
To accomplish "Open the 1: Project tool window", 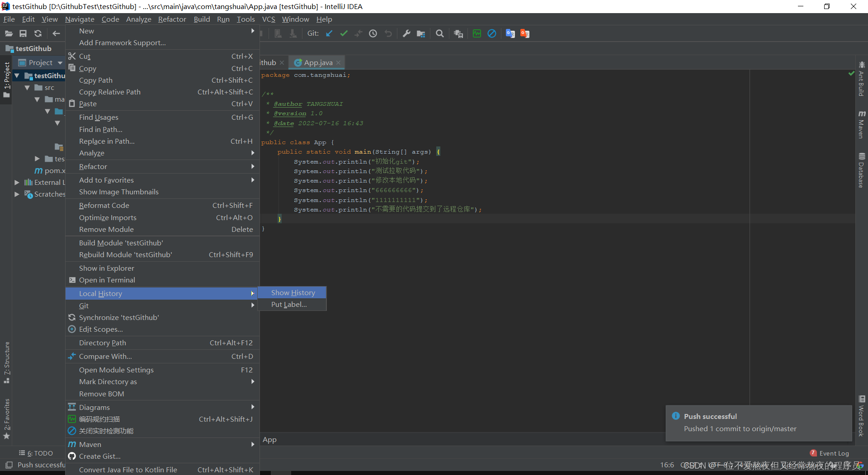I will (6, 79).
